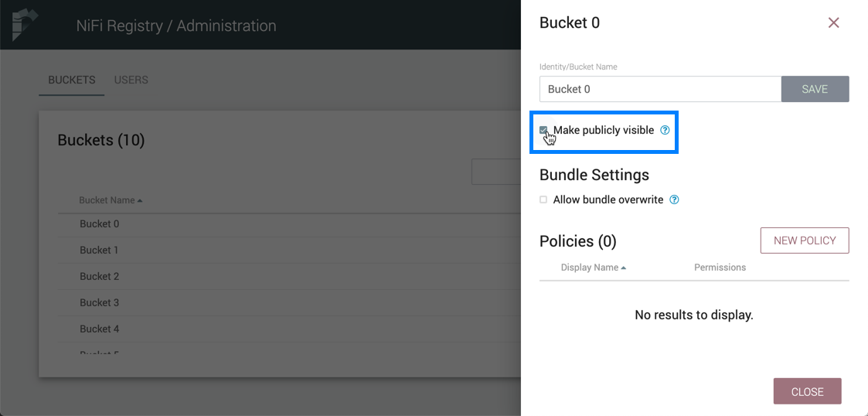868x416 pixels.
Task: Select Bucket 0 in the list
Action: 100,224
